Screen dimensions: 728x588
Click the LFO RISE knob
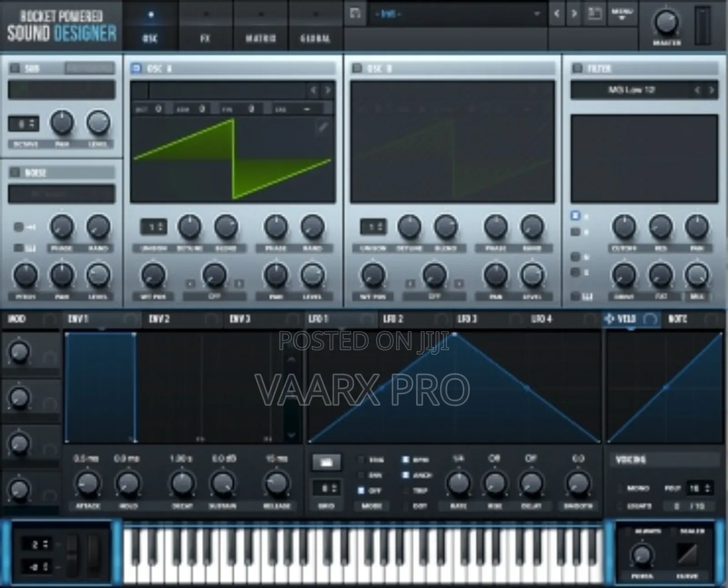click(495, 483)
